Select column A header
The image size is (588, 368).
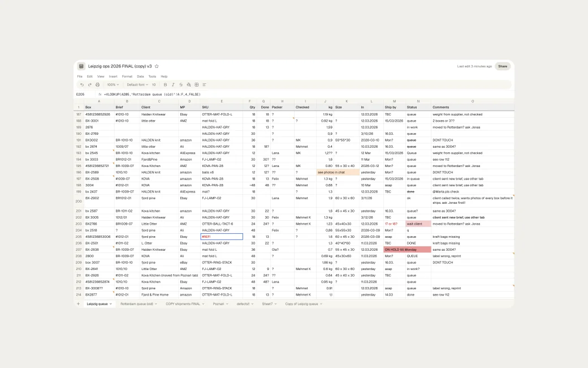pos(99,101)
